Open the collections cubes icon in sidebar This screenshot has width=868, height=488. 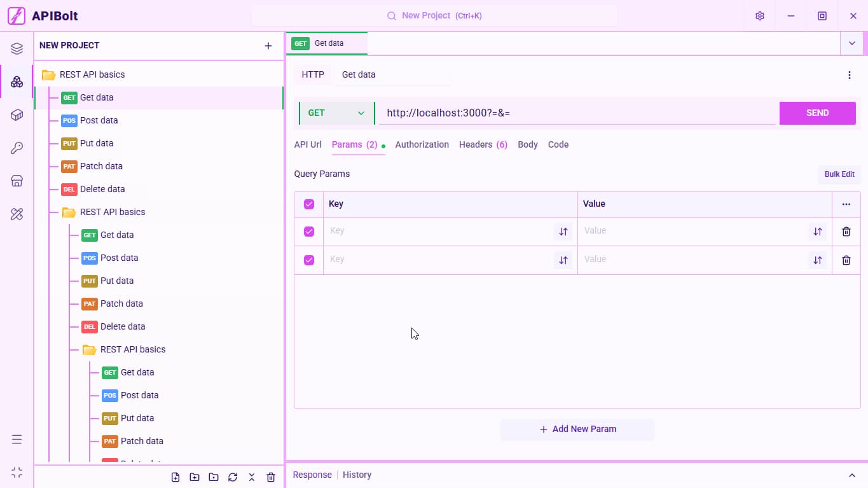point(17,81)
